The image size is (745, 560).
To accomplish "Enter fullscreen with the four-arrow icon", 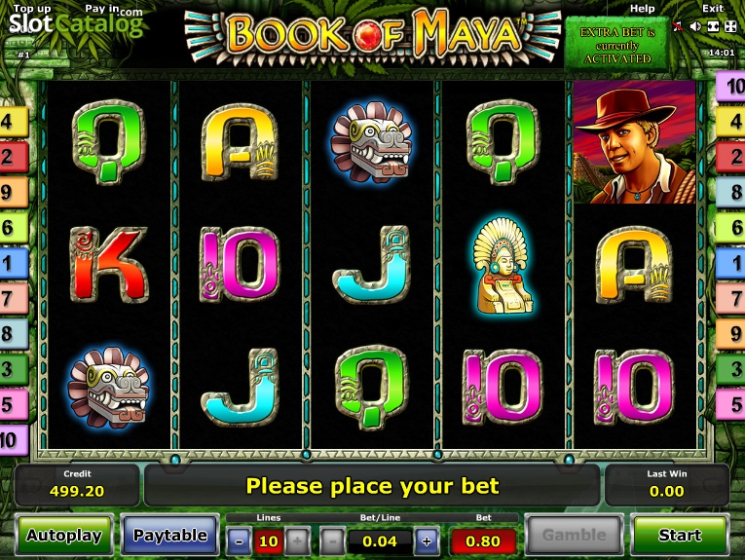I will [729, 26].
